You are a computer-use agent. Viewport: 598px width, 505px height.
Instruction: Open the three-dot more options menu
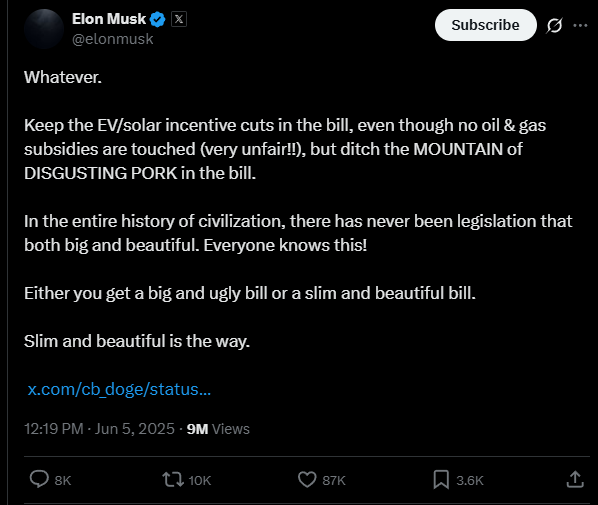click(x=580, y=26)
